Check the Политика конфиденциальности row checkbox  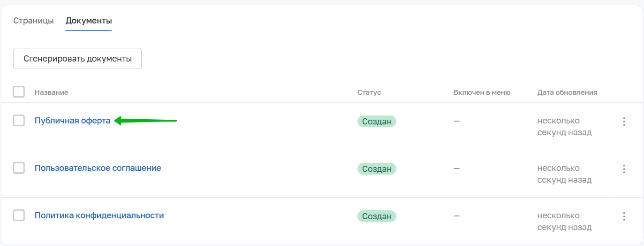19,215
